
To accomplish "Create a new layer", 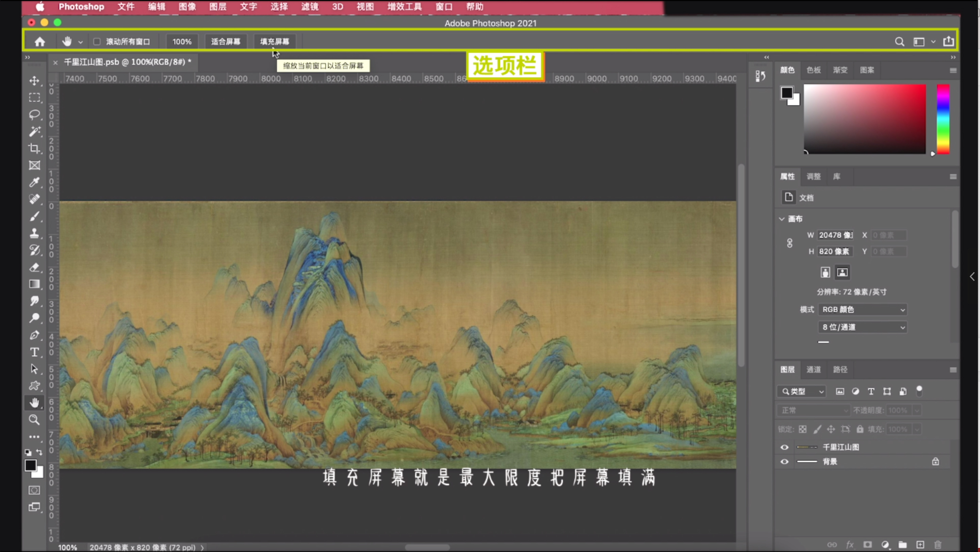I will click(x=920, y=545).
